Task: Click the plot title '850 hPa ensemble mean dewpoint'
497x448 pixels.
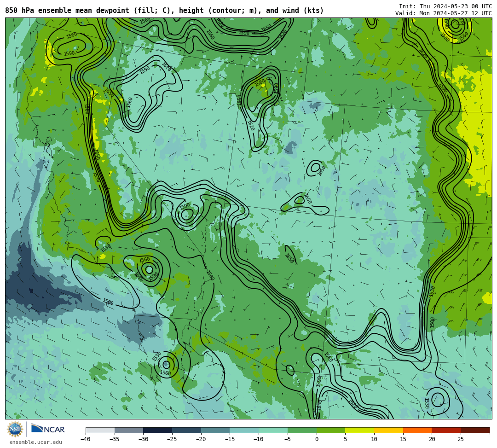Action: (67, 11)
